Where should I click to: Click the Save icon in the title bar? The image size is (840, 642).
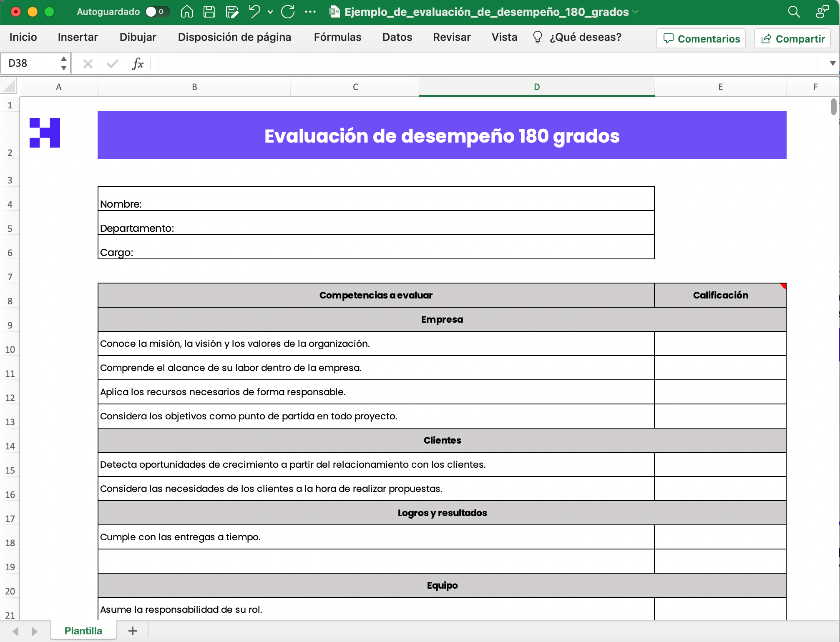click(209, 12)
